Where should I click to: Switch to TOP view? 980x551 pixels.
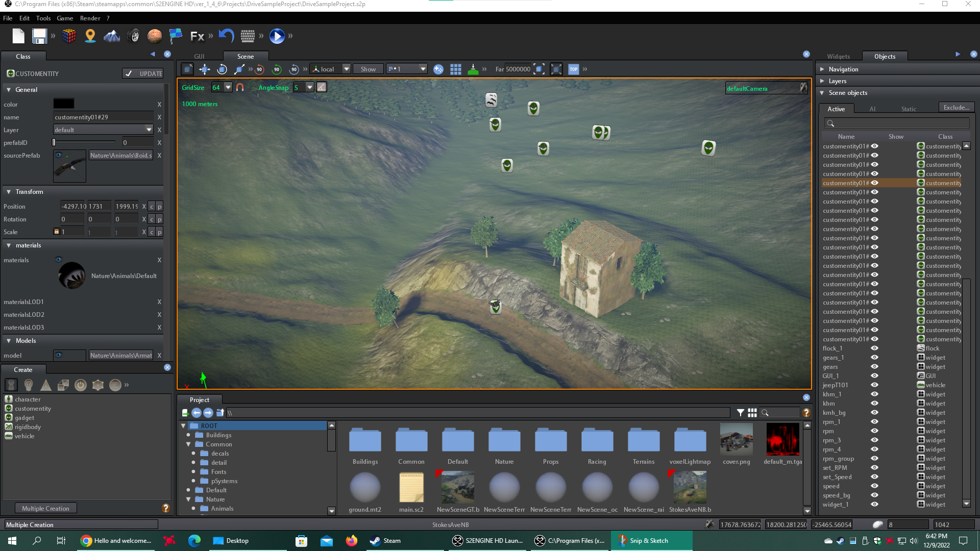tap(574, 69)
